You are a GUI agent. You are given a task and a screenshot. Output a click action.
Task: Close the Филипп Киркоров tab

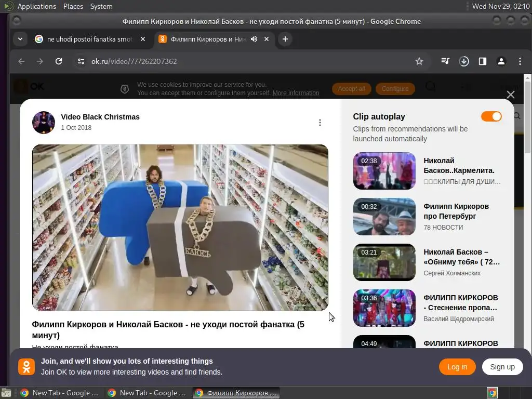pos(267,39)
